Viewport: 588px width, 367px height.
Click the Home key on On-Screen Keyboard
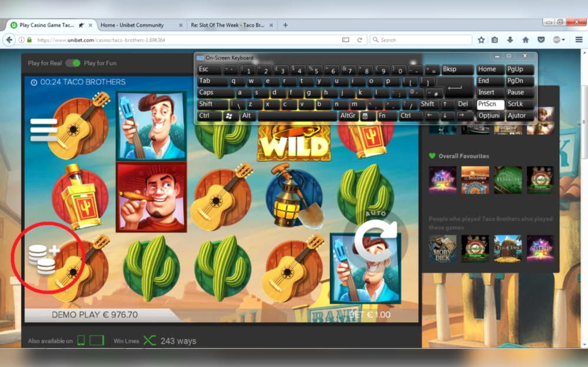(x=490, y=69)
